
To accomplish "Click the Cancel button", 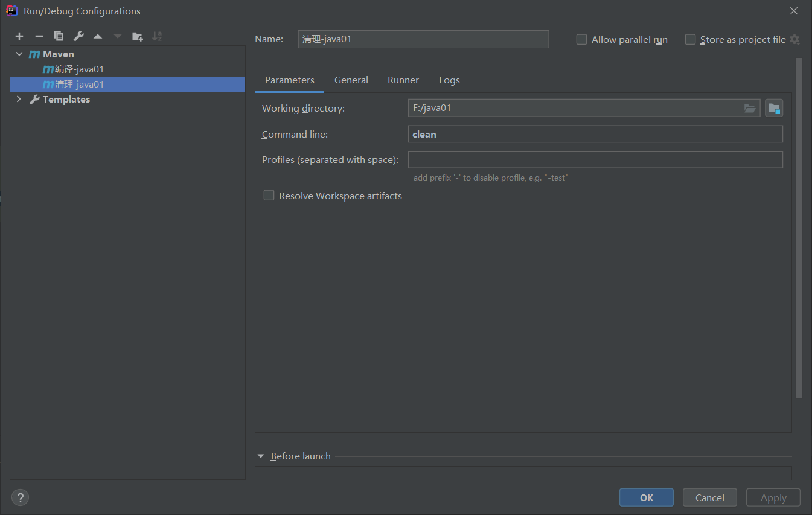I will (710, 497).
